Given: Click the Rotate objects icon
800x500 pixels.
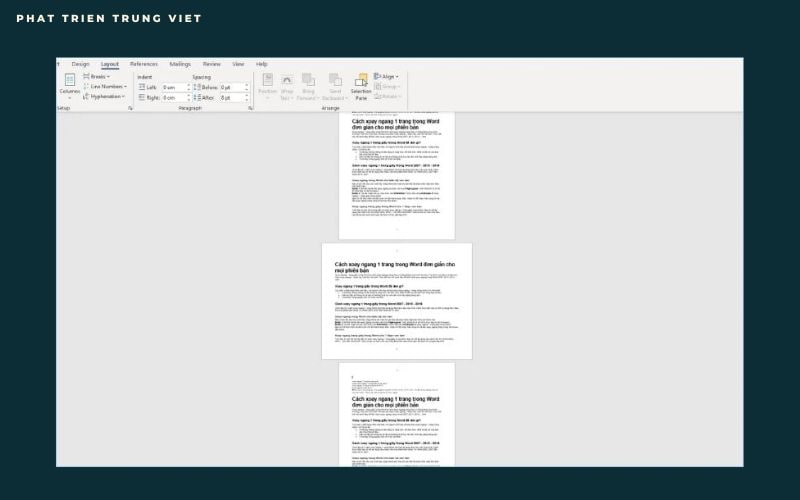Looking at the screenshot, I should tap(388, 97).
